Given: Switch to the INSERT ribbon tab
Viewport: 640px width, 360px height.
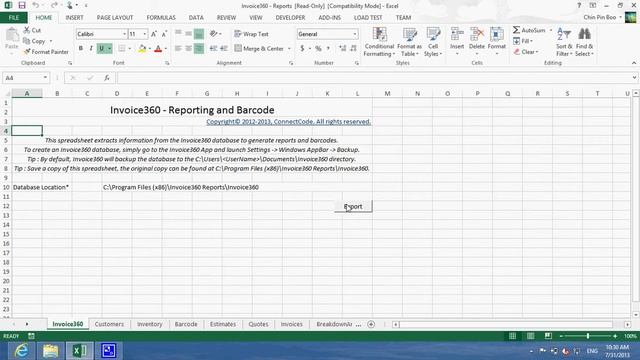Looking at the screenshot, I should (74, 18).
